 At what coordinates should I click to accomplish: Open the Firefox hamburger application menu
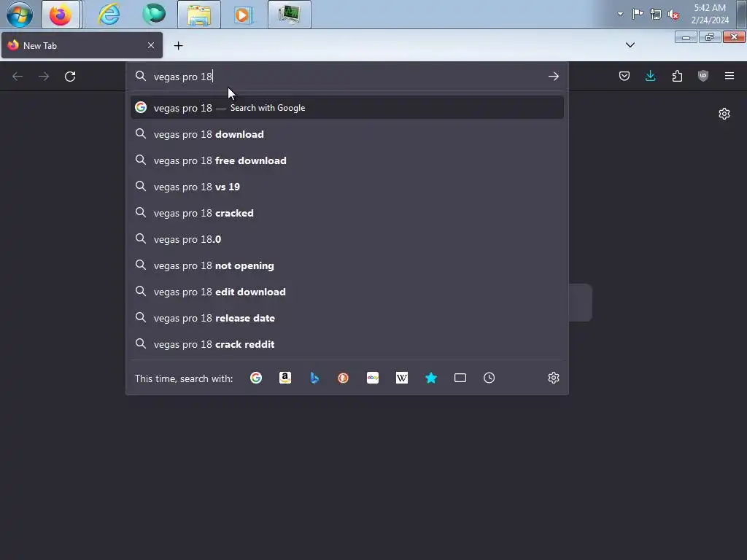point(729,76)
